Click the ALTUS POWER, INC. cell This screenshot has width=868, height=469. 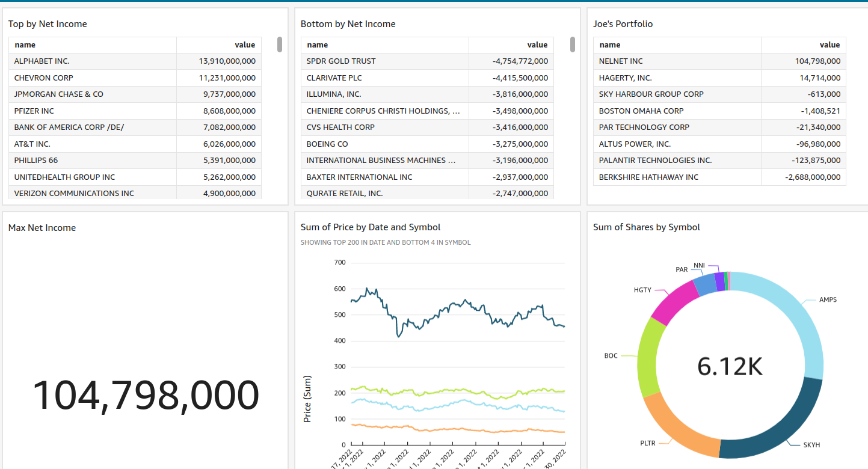click(677, 144)
